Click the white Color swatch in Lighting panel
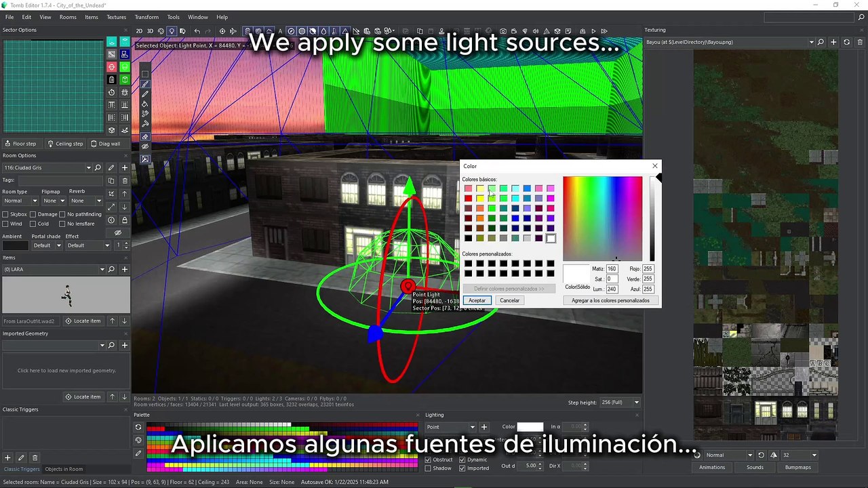 point(530,427)
